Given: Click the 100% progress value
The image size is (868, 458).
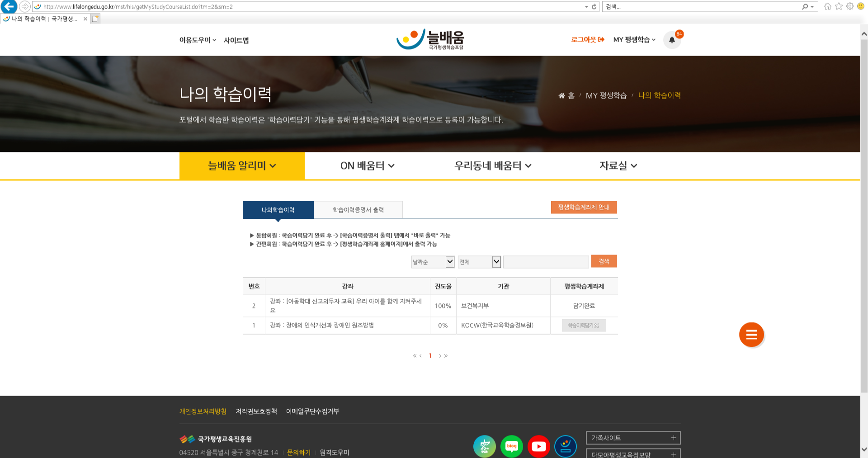Looking at the screenshot, I should coord(443,306).
